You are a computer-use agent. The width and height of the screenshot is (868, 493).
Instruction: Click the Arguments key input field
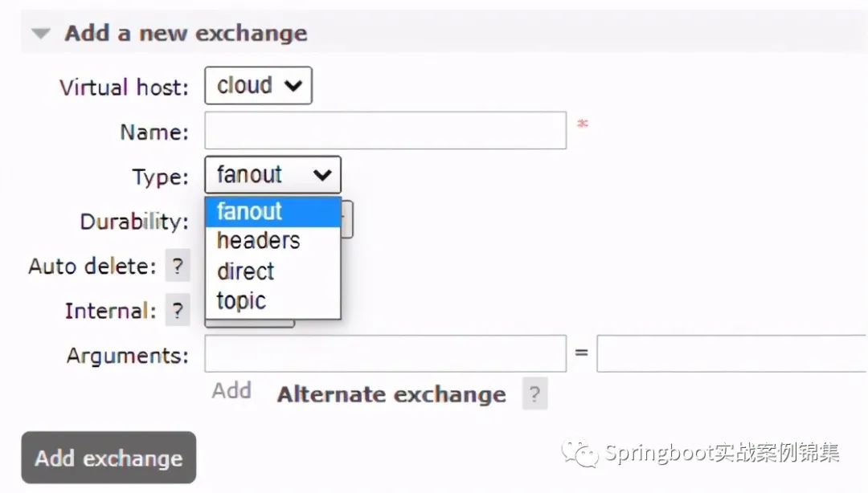pyautogui.click(x=385, y=353)
